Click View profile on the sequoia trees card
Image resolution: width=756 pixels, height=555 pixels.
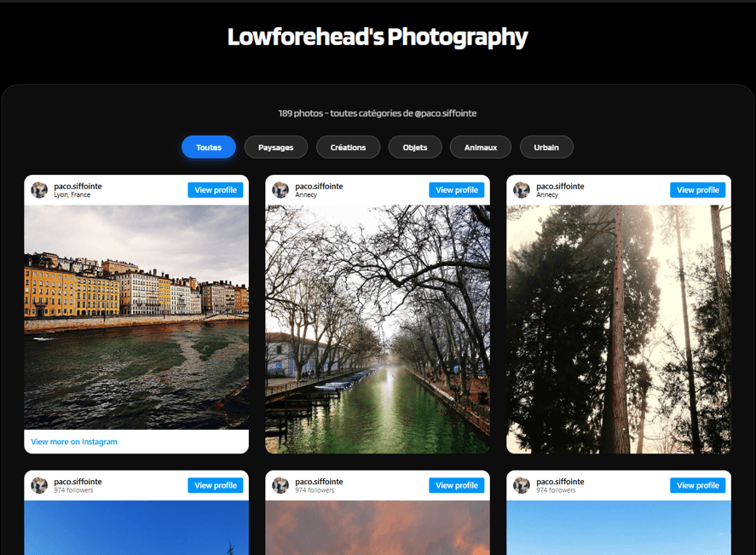(697, 189)
